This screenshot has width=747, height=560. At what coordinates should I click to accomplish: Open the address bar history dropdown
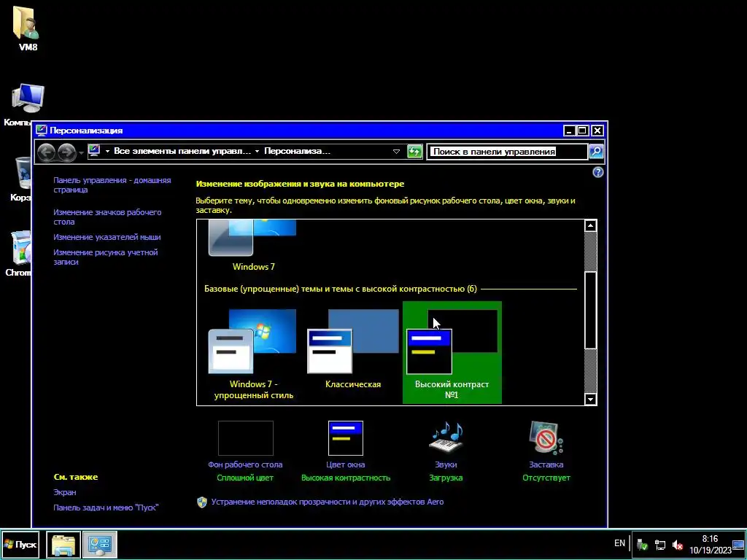(396, 152)
